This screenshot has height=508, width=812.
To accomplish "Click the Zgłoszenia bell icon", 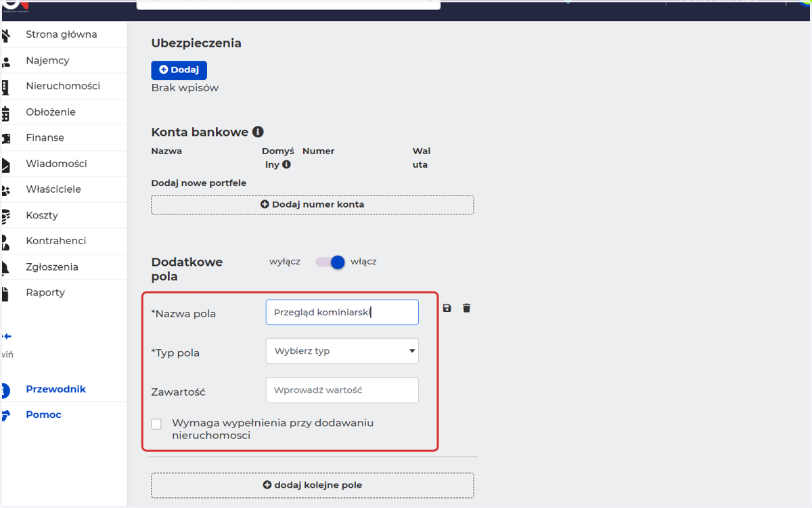I will pos(5,267).
